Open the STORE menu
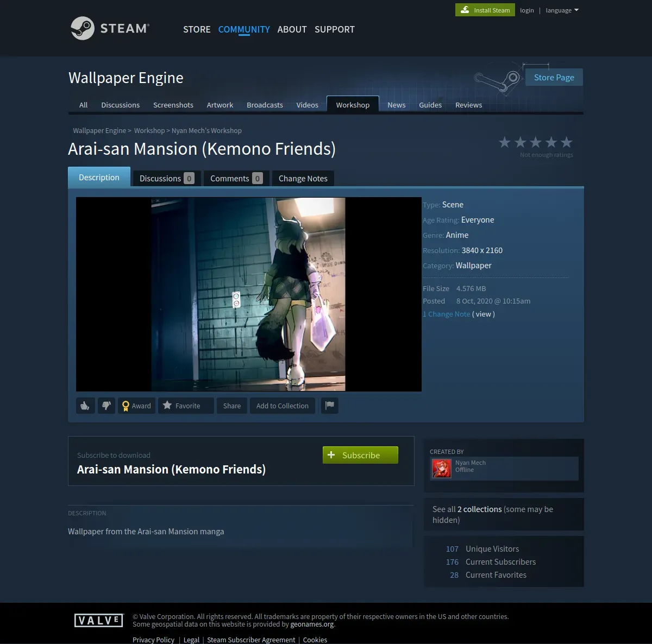652x644 pixels. tap(197, 29)
